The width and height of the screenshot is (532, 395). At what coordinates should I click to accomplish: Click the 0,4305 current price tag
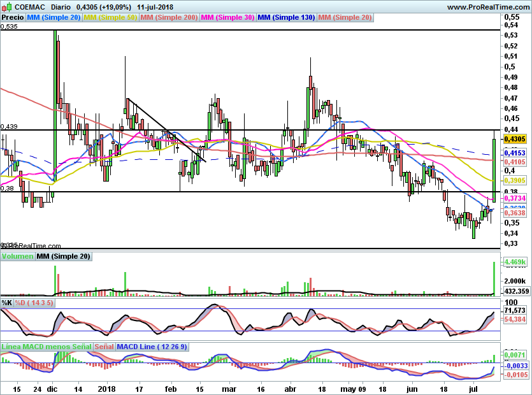514,138
